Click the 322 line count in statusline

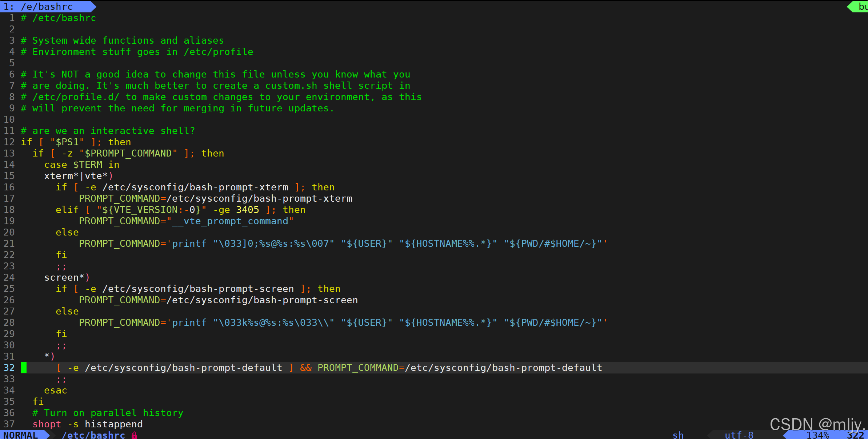tap(855, 435)
